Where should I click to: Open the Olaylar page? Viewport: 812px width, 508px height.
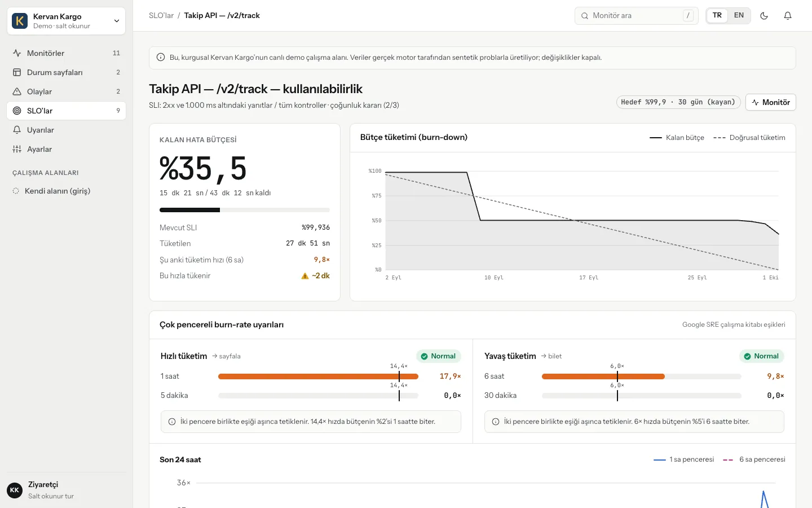click(x=66, y=91)
